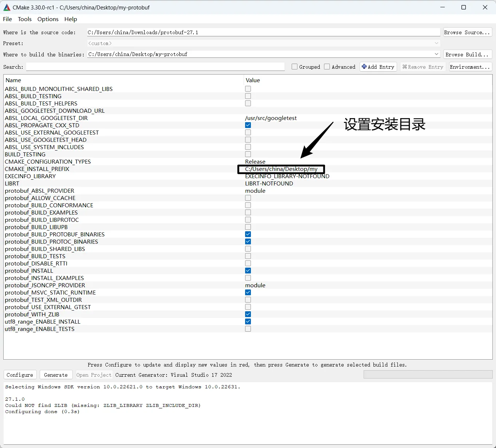This screenshot has height=448, width=496.
Task: Click the configure progress bar
Action: click(x=428, y=375)
